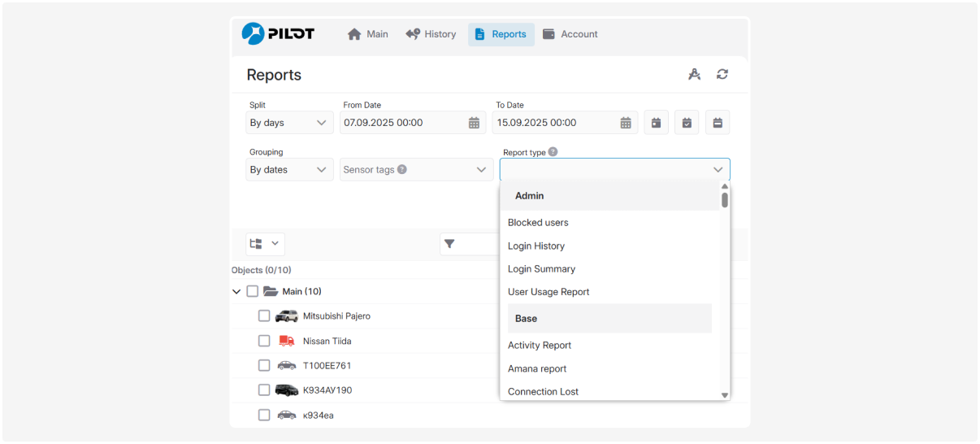980x444 pixels.
Task: Click the compass design tool icon
Action: pos(694,75)
